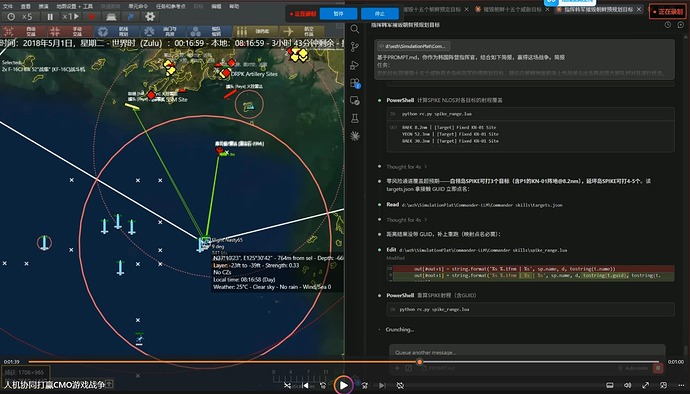Click the DRPK Artillery Sites marker
690x394 pixels.
coord(226,73)
